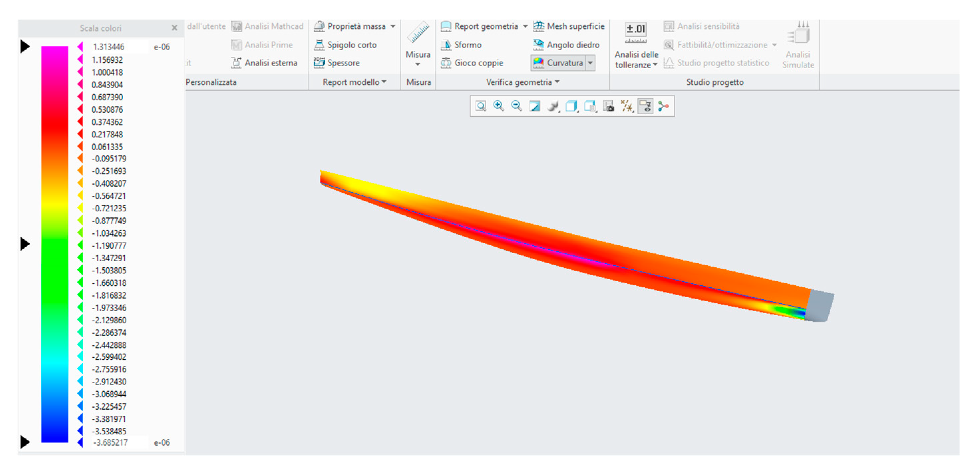Expand the Proprietà massa dropdown arrow
The height and width of the screenshot is (473, 980).
tap(393, 26)
